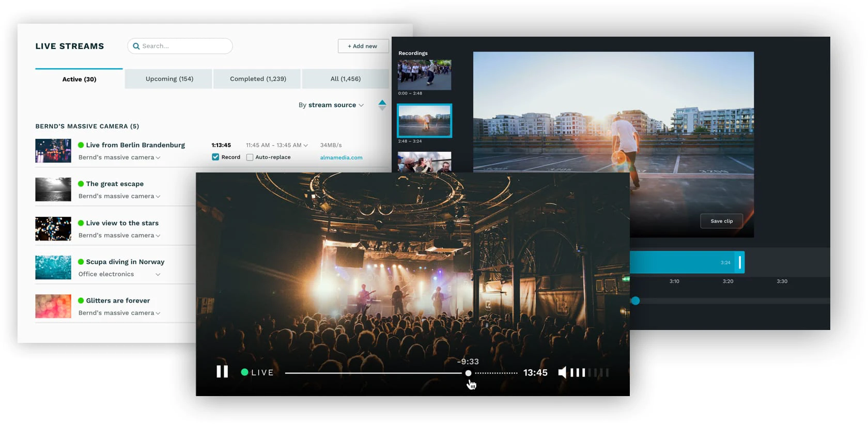Sort ascending with the blue up arrow
Screen dimensions: 868x425
pyautogui.click(x=382, y=102)
